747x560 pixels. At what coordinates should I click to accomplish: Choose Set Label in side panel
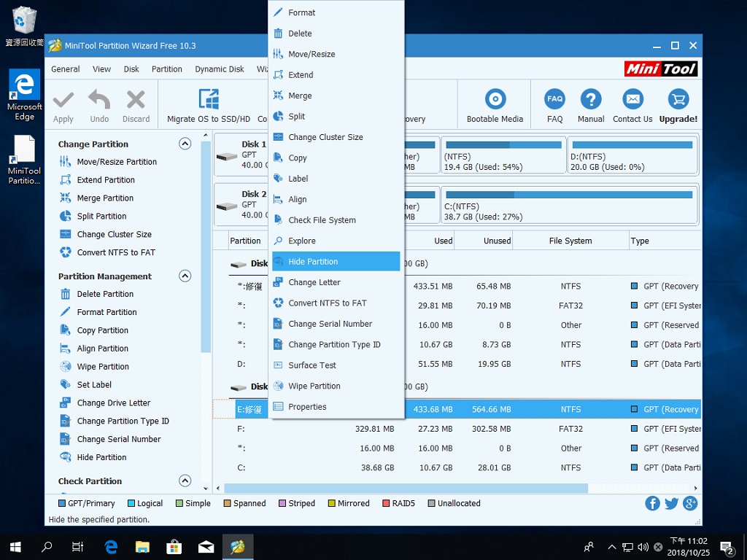point(86,385)
